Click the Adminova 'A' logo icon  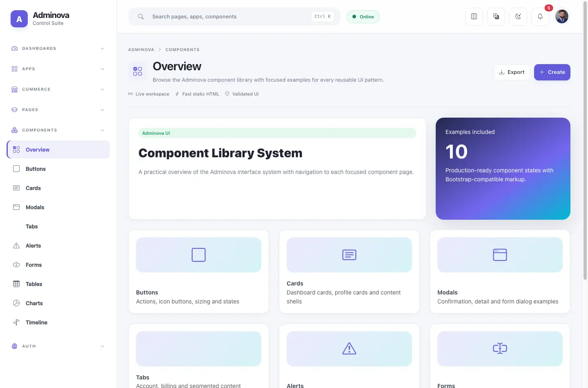(19, 19)
